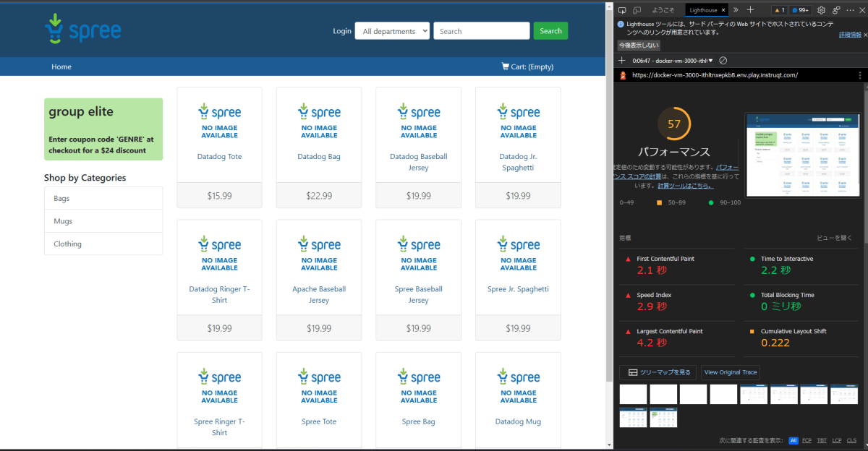Open the Datadog Bag product
Screen dimensions: 868x451
pyautogui.click(x=319, y=156)
